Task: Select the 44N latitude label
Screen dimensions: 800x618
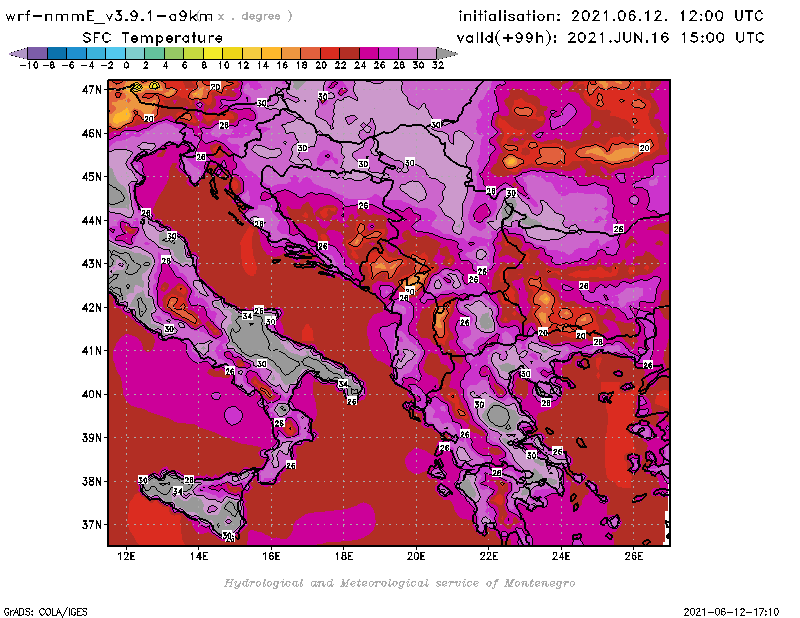Action: 92,220
